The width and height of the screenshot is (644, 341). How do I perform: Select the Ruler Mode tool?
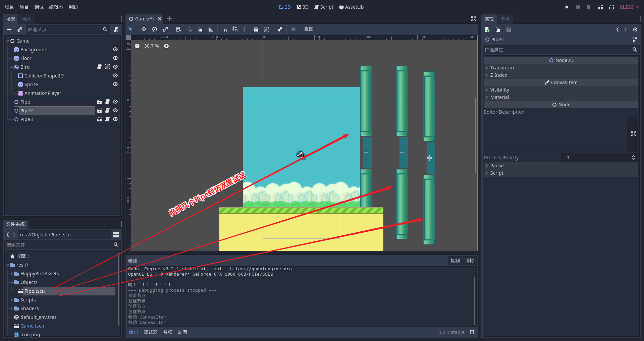[x=211, y=29]
